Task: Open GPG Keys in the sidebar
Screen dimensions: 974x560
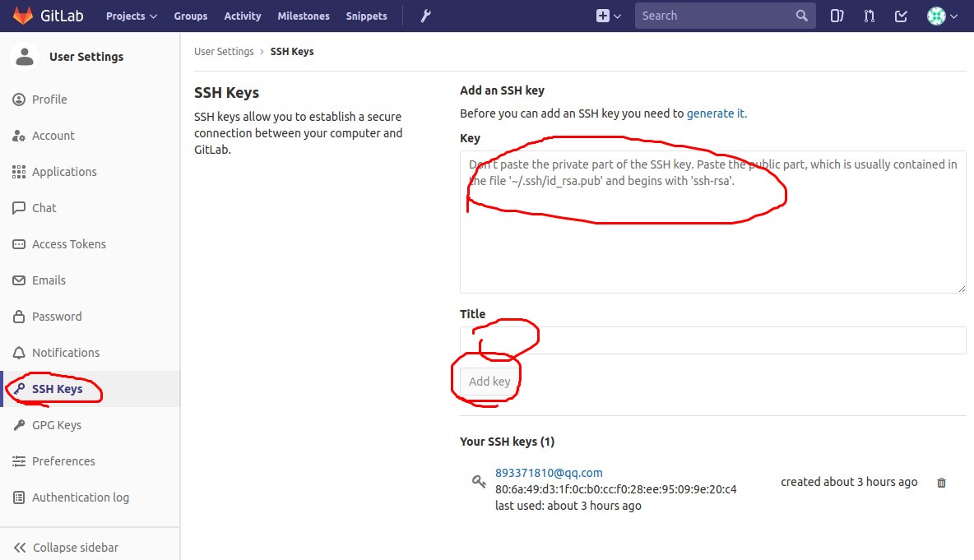Action: (56, 425)
